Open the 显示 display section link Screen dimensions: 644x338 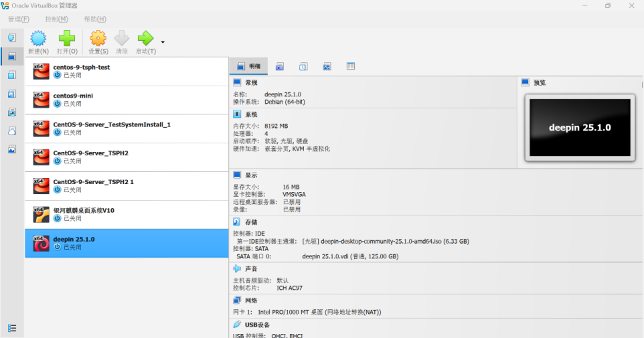(251, 175)
